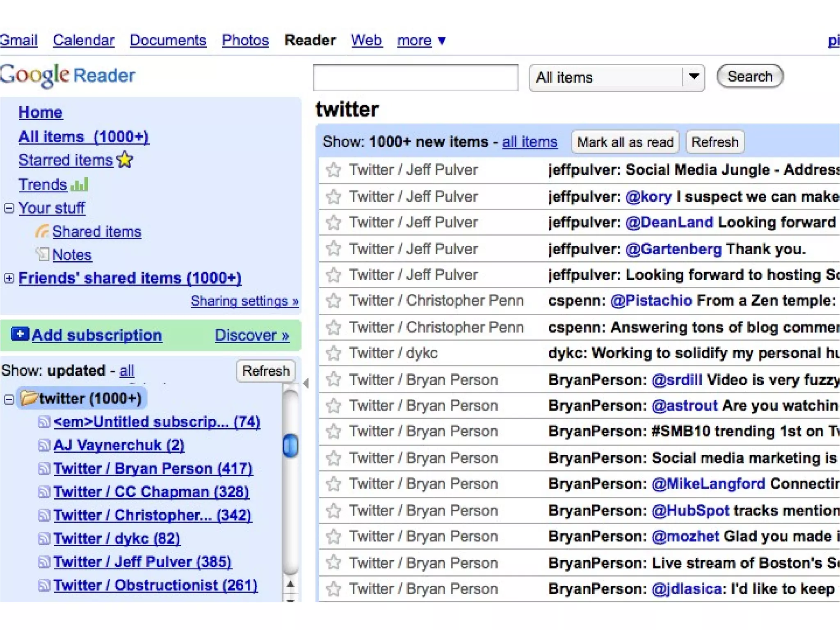Star the BryanPerson Live stream of Boston item
This screenshot has width=840, height=630.
333,562
